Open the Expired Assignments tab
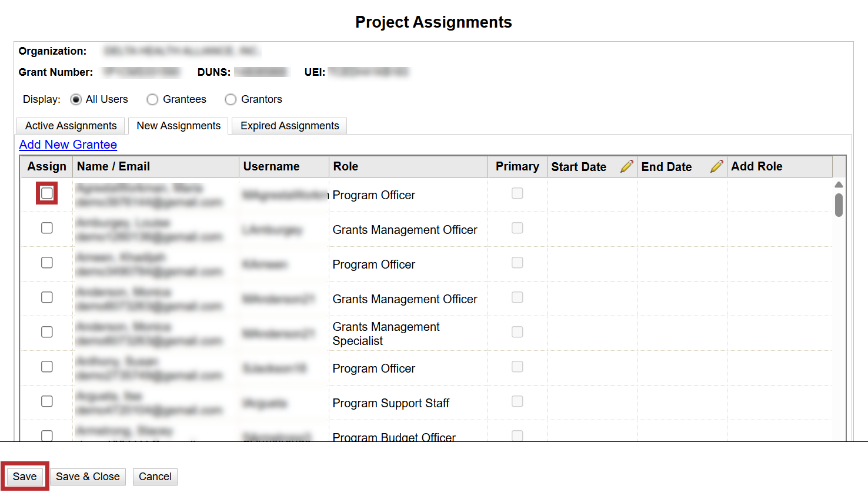 pos(289,126)
